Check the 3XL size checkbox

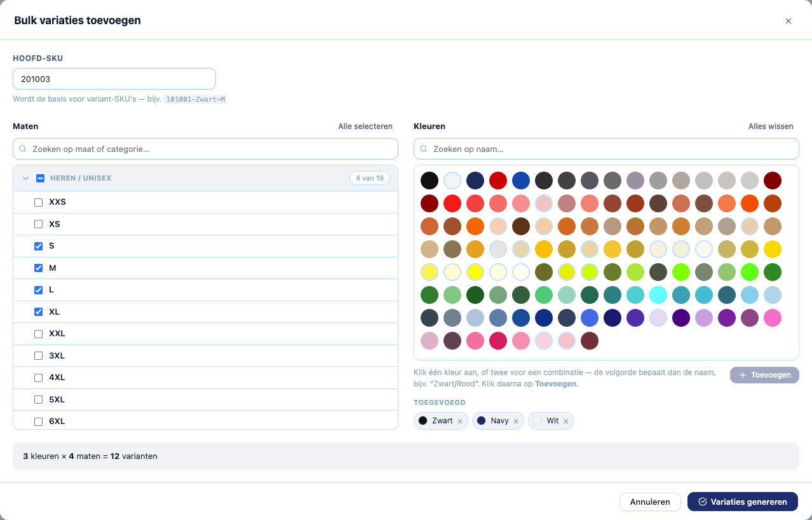pos(38,356)
